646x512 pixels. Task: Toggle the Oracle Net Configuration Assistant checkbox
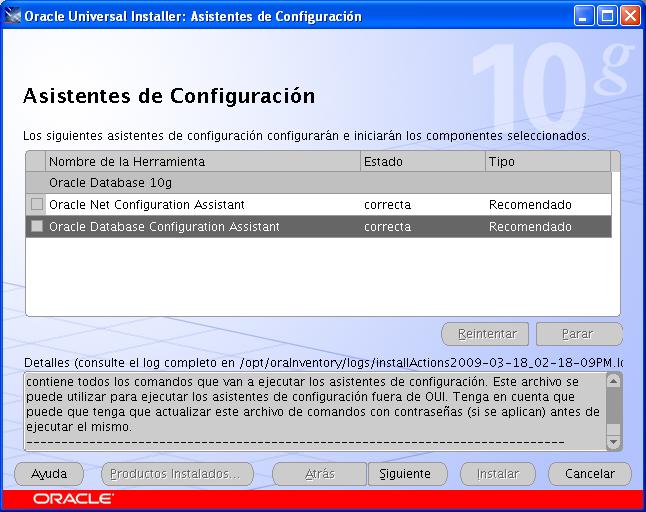coord(37,204)
